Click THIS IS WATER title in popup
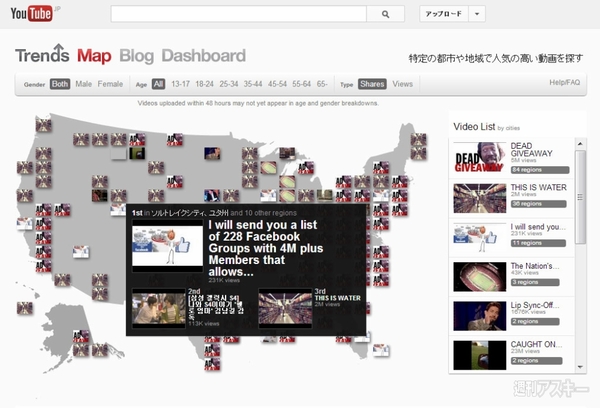This screenshot has height=408, width=600. click(x=337, y=298)
